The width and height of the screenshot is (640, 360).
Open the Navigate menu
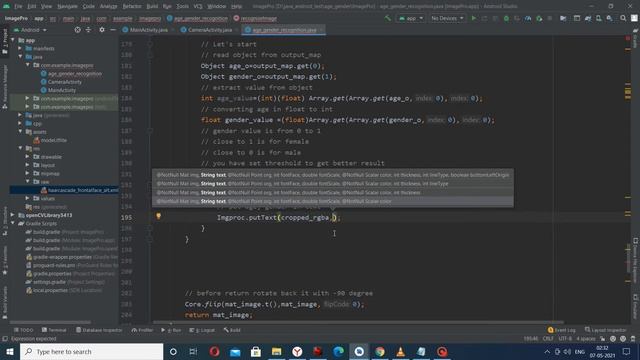(x=67, y=6)
